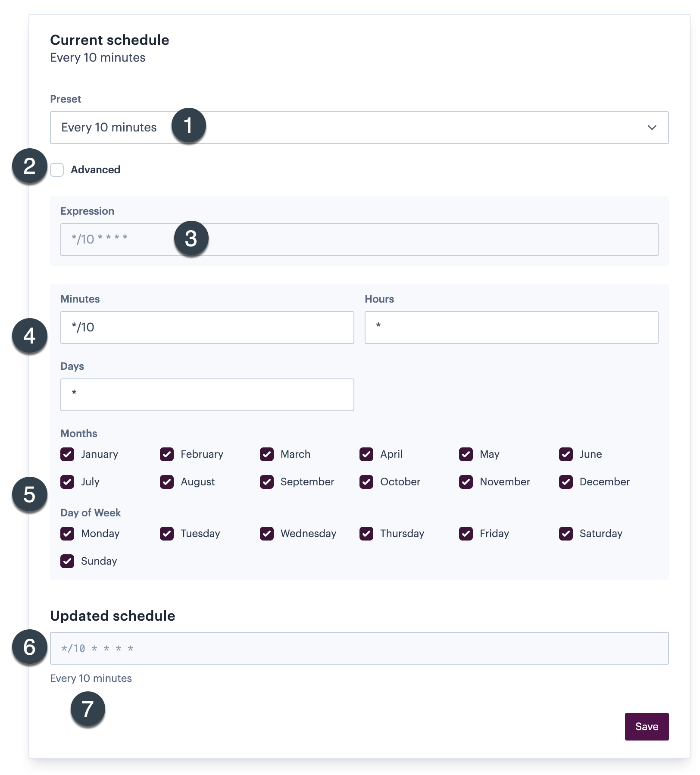Screen dimensions: 700x775
Task: Deselect the Wednesday checkbox
Action: [267, 534]
